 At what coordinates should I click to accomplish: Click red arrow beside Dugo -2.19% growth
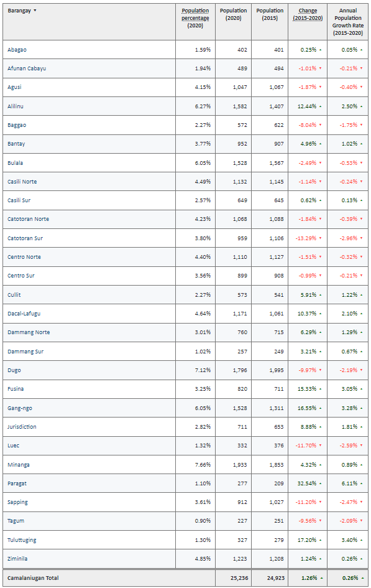click(361, 370)
